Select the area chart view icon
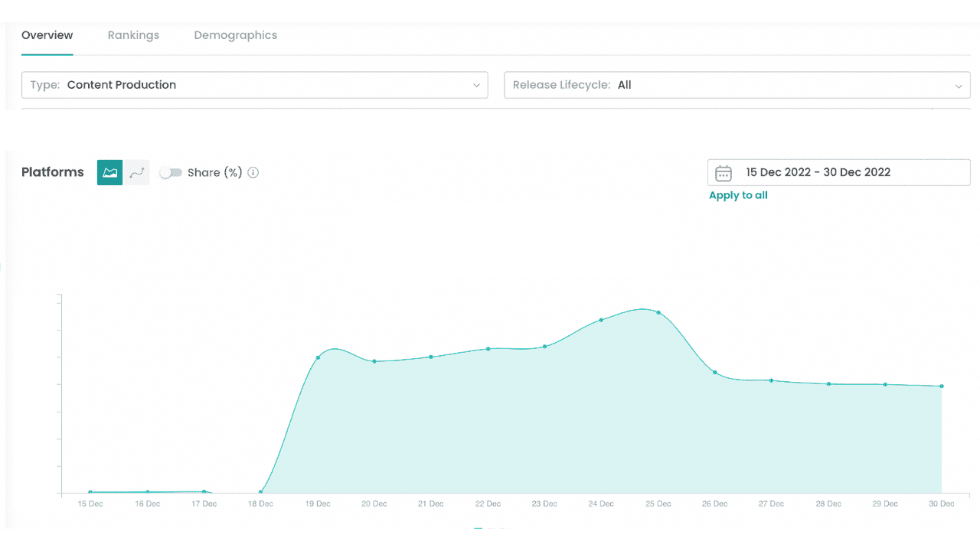The width and height of the screenshot is (980, 551). click(109, 172)
